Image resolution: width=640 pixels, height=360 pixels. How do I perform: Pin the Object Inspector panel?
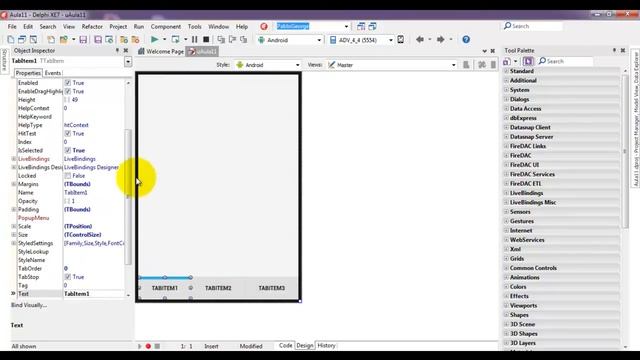tap(117, 51)
